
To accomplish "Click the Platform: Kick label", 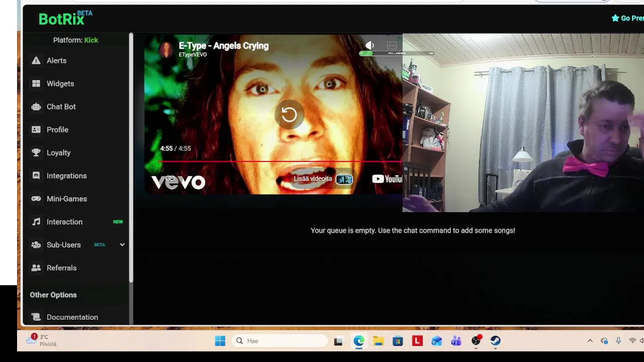I will pos(75,40).
